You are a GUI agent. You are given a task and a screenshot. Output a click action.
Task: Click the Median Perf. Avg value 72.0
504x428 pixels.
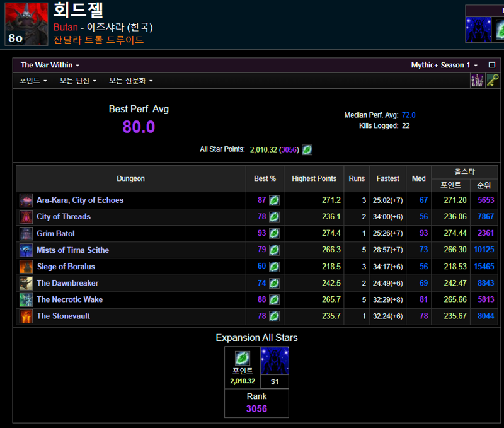pos(408,115)
